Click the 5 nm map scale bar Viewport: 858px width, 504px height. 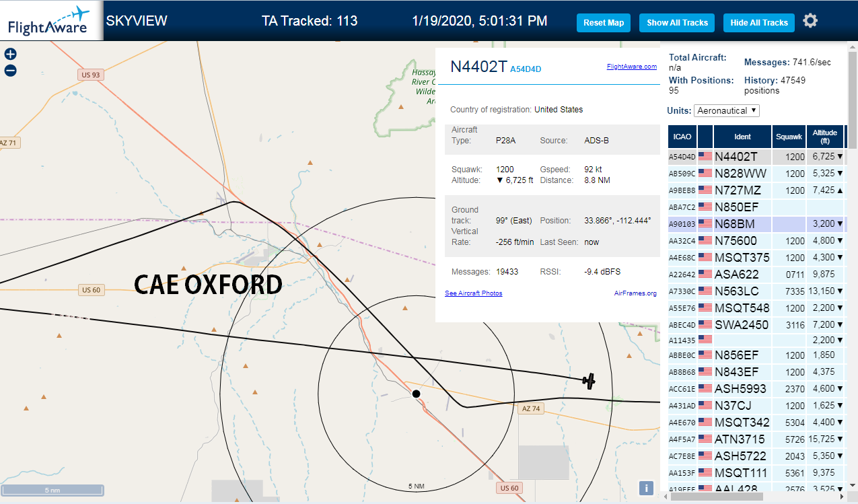[x=52, y=490]
